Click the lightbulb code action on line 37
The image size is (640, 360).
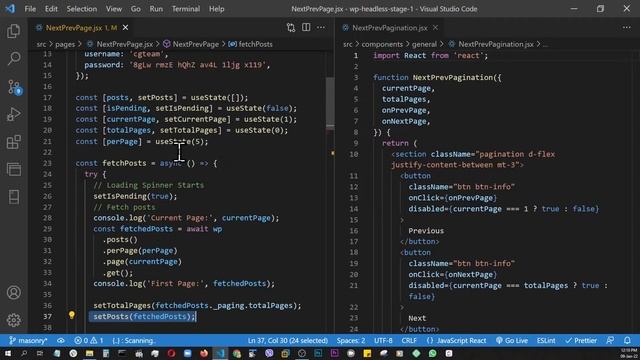pyautogui.click(x=72, y=315)
